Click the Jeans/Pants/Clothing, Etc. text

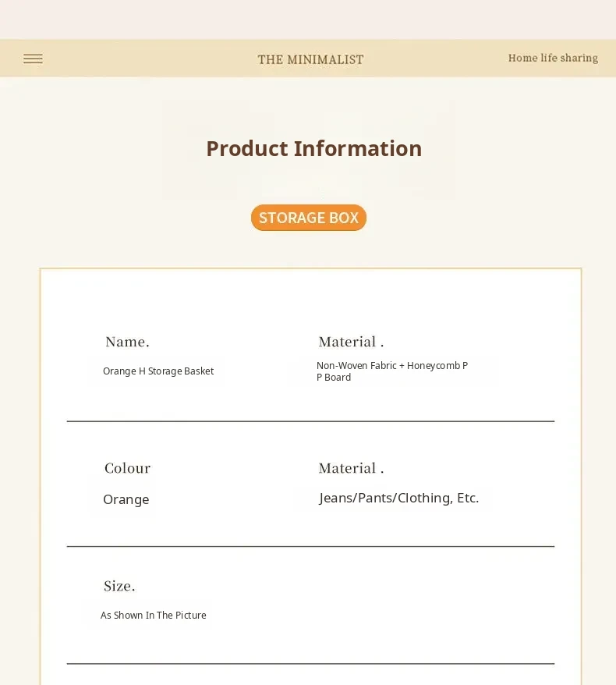(398, 498)
